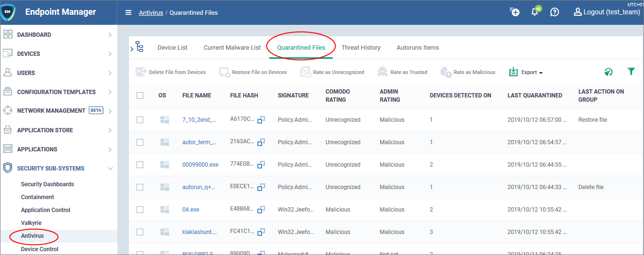
Task: Expand the Network Management chevron
Action: click(x=110, y=111)
